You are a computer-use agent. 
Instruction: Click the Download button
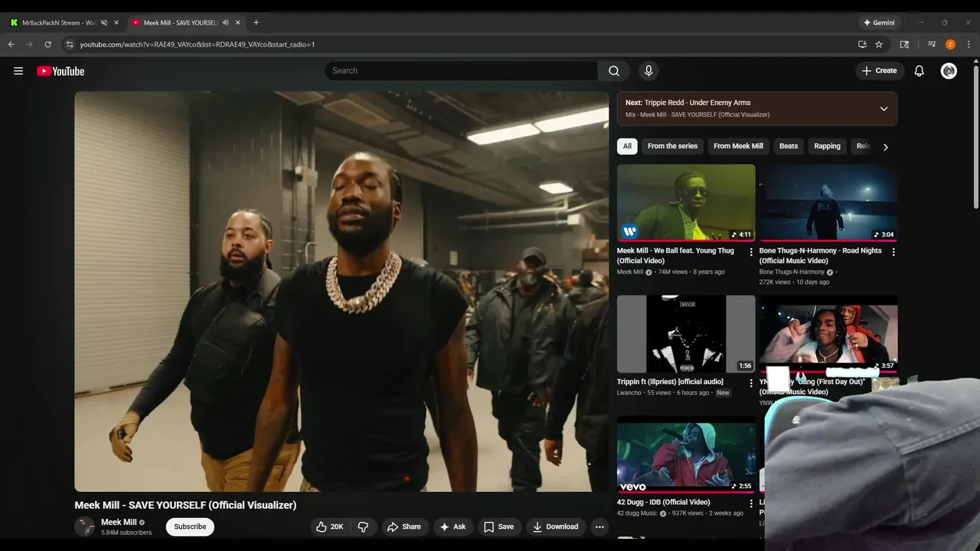[556, 527]
